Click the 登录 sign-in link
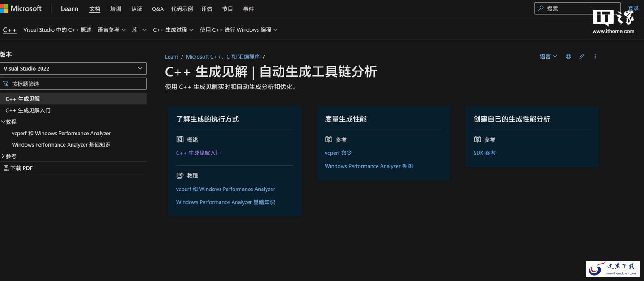 tap(633, 8)
